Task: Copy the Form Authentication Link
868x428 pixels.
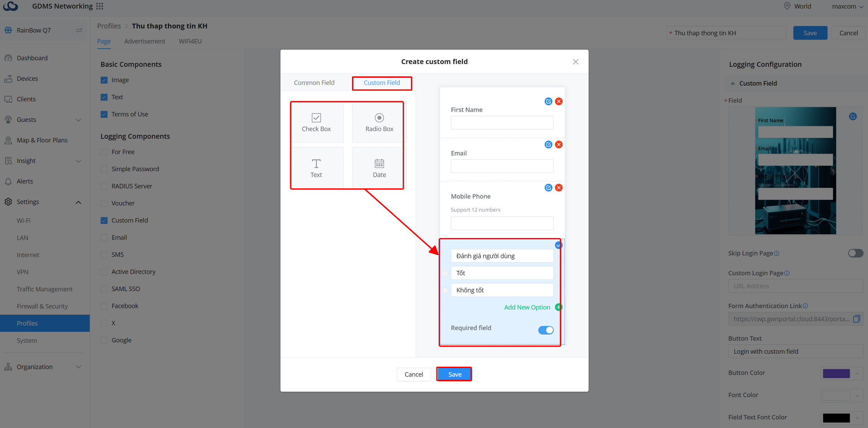Action: click(856, 319)
